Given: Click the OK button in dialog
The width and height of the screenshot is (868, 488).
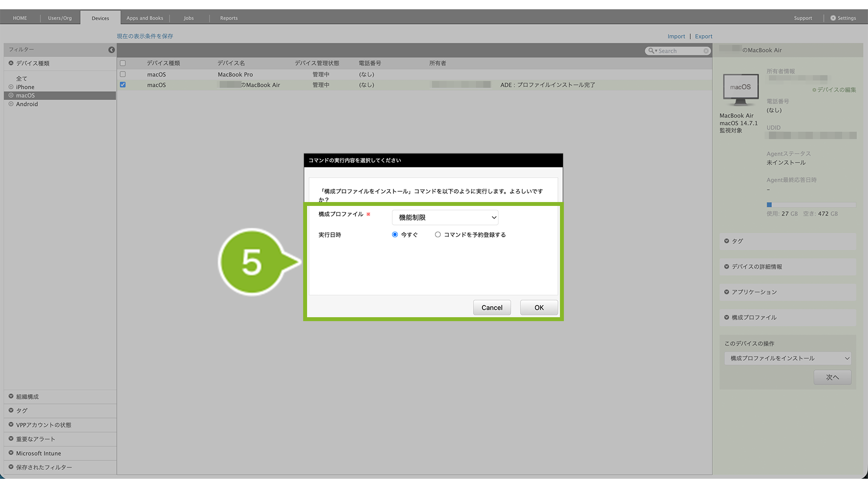Looking at the screenshot, I should click(x=539, y=307).
